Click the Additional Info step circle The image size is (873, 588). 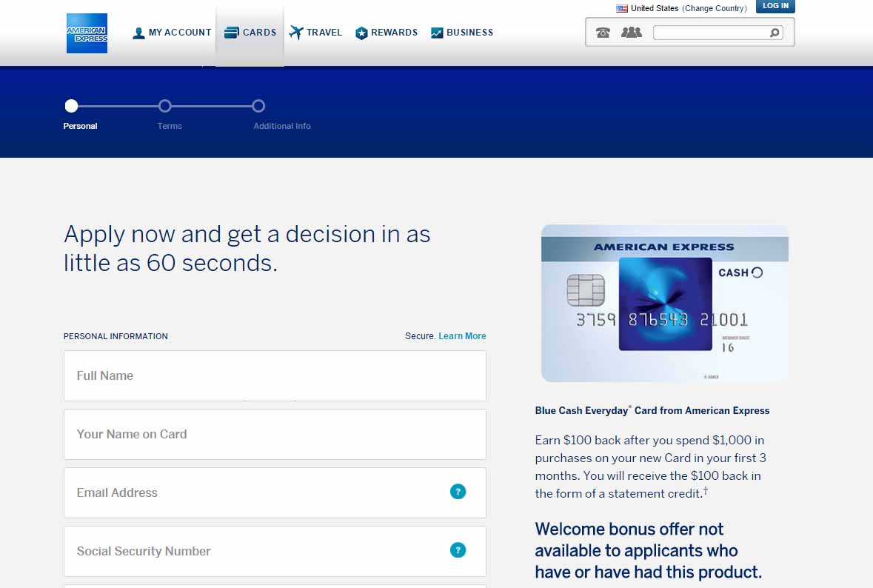tap(258, 106)
